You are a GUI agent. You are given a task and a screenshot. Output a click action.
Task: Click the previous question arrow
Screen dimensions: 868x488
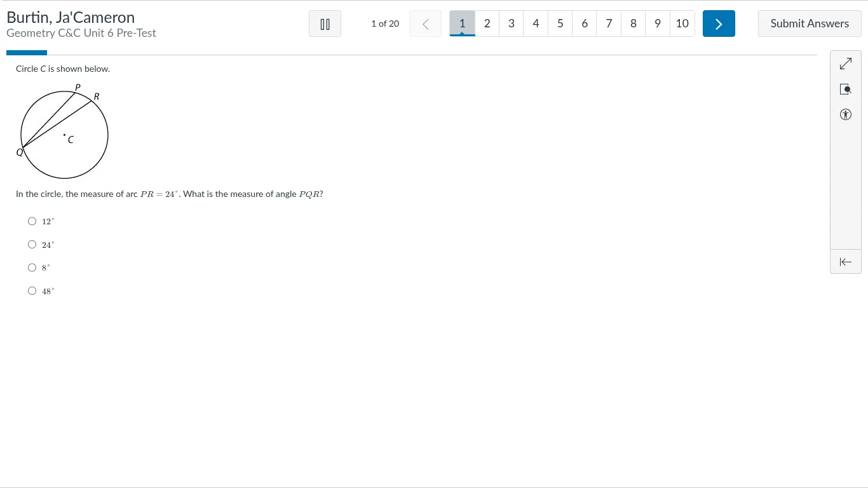425,24
